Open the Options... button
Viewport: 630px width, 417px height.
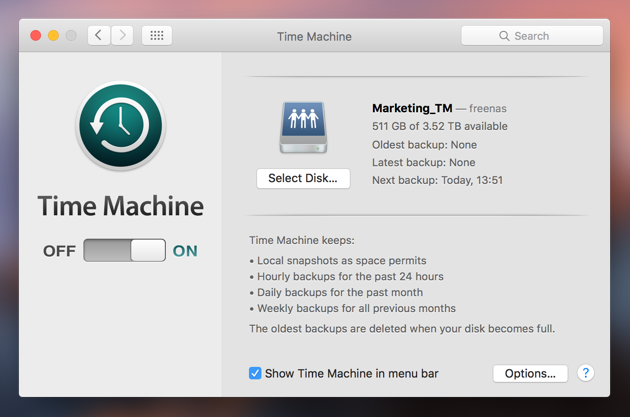point(530,374)
